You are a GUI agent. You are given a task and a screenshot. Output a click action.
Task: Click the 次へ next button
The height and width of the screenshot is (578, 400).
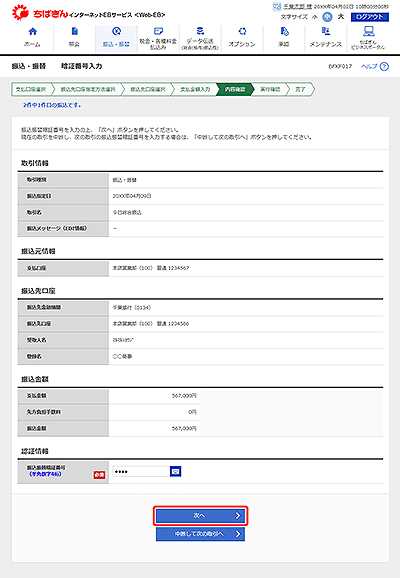pos(200,516)
